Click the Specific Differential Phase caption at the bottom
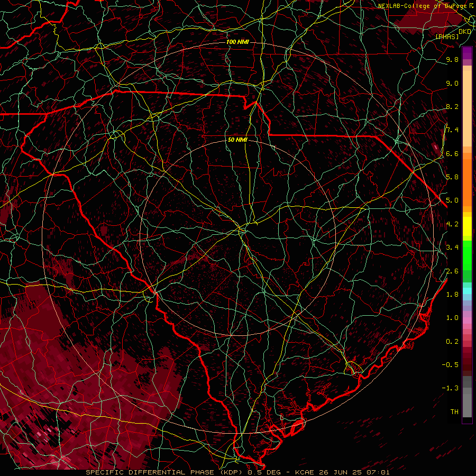The image size is (476, 476). (237, 472)
